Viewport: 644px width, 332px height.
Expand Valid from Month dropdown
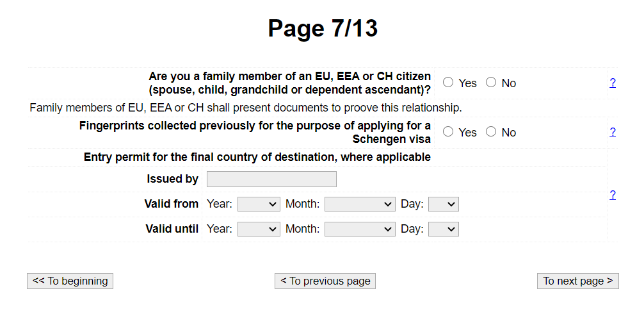360,204
